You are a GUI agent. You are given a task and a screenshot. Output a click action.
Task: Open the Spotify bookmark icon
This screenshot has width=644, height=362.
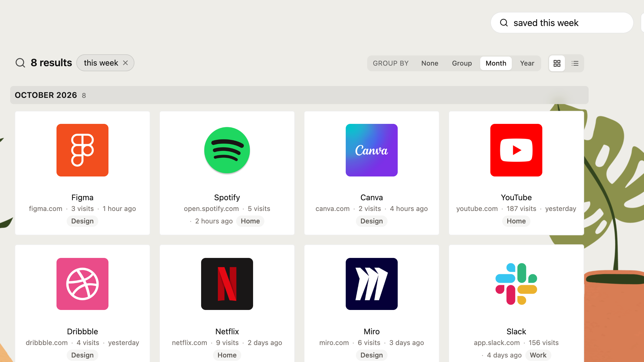point(227,150)
